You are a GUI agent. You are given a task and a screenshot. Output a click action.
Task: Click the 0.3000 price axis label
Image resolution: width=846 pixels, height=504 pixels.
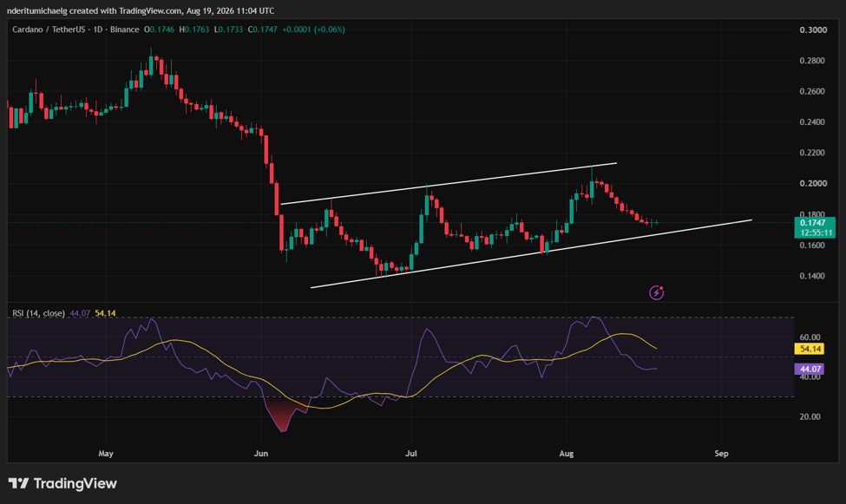coord(813,29)
